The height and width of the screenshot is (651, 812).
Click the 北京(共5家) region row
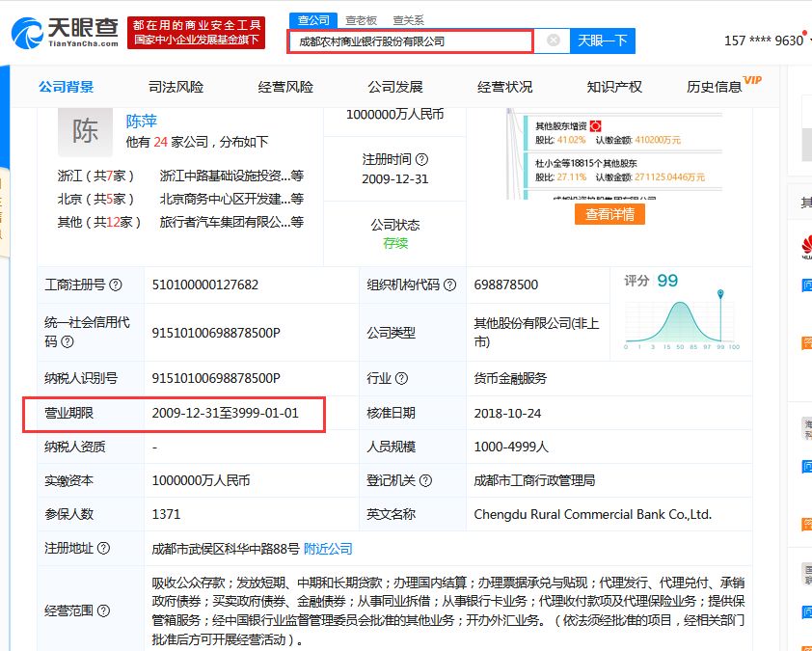(95, 199)
